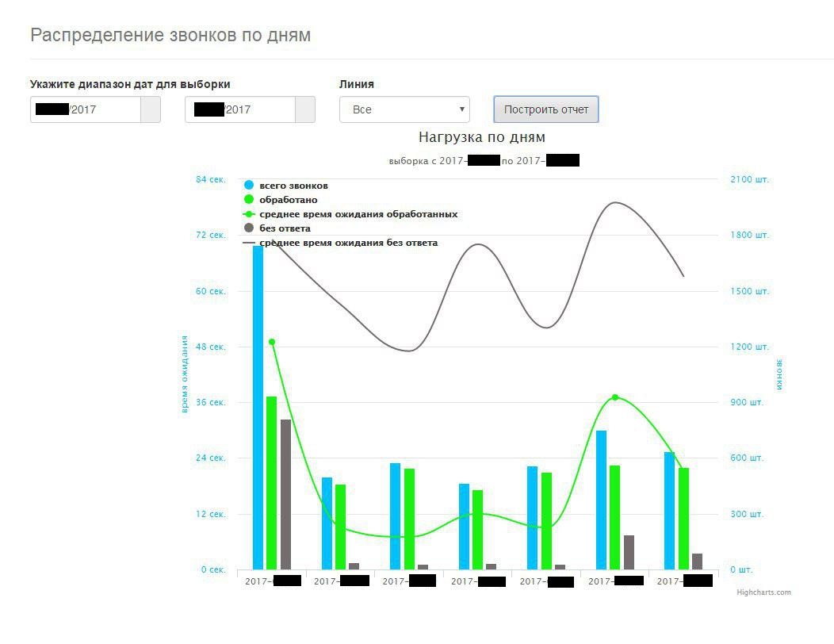Click the first day's gray unanswered bar
Viewport: 834px width, 644px height.
pyautogui.click(x=285, y=494)
